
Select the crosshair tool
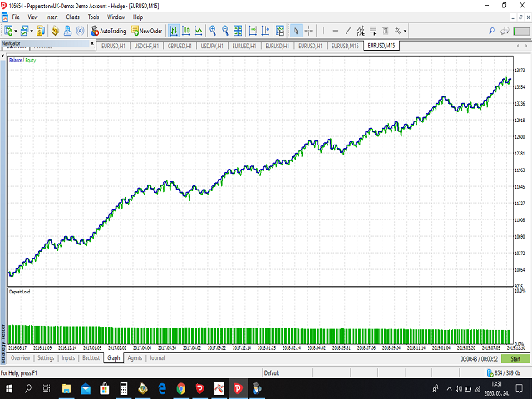click(308, 31)
